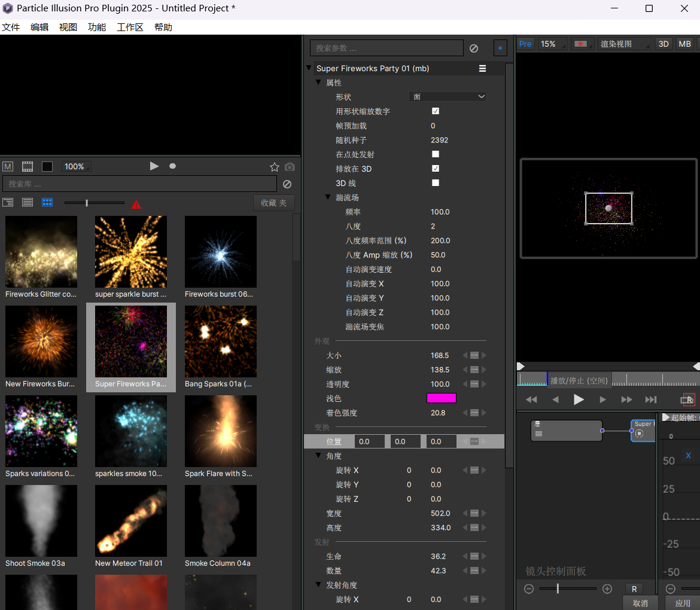Click the magenta 浅色 color swatch
This screenshot has width=700, height=610.
442,398
